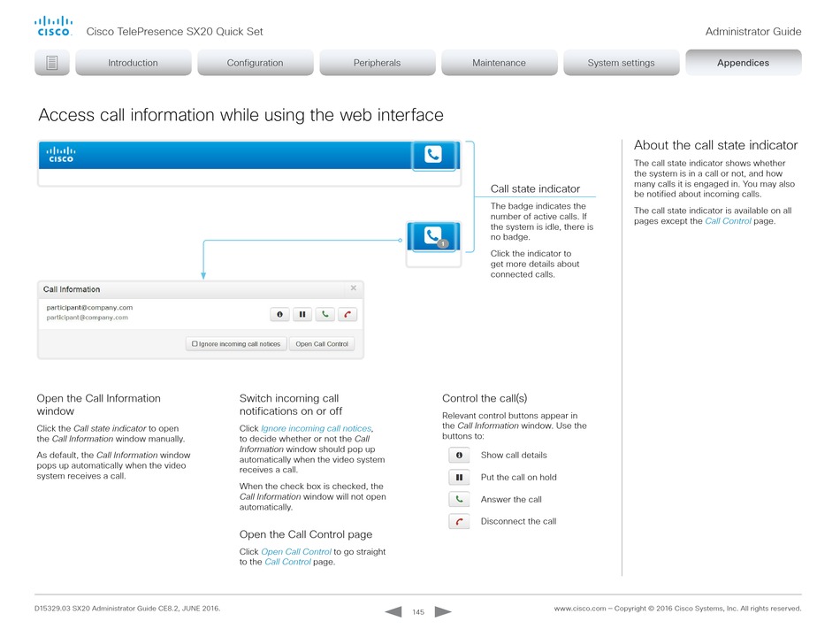Click the 'Control the call(s)' heading

(x=485, y=398)
